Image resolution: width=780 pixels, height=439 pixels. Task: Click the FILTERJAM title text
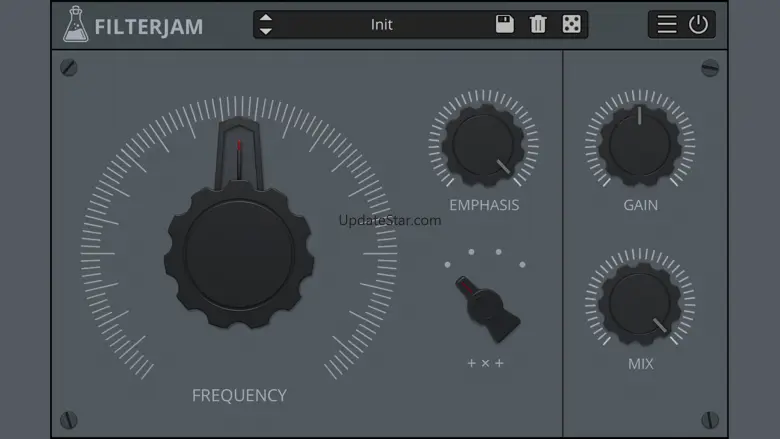pyautogui.click(x=149, y=27)
